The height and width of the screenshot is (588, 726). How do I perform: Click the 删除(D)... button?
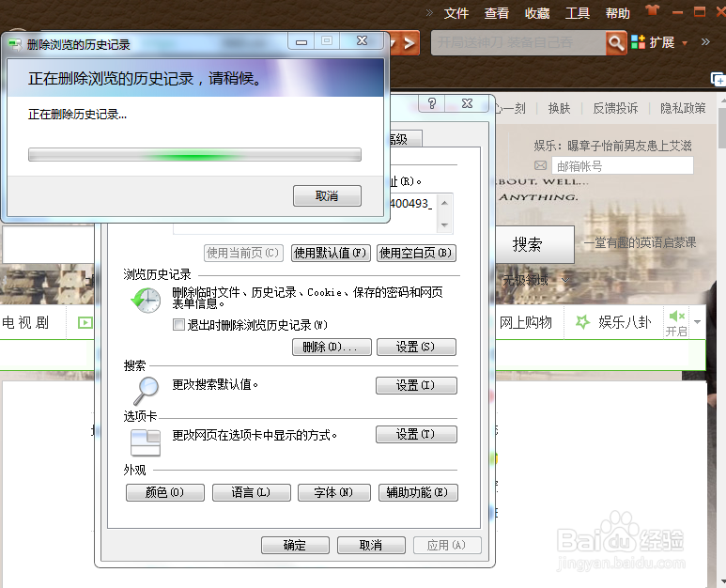coord(332,347)
